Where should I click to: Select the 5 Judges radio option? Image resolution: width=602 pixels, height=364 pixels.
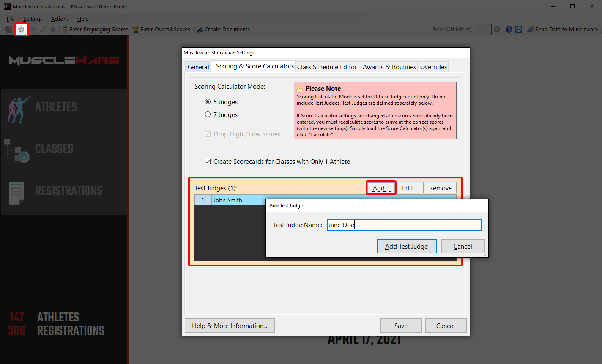(x=208, y=102)
